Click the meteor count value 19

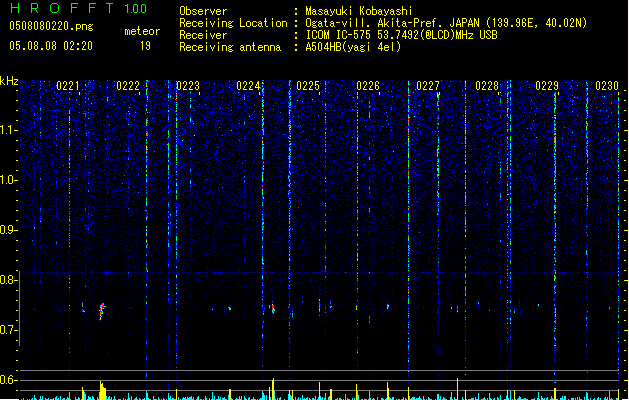145,46
